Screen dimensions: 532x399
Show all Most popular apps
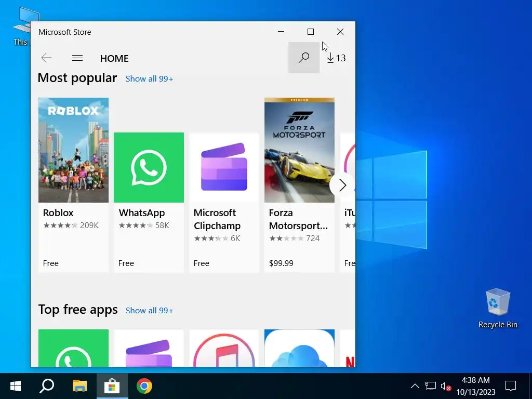point(149,79)
